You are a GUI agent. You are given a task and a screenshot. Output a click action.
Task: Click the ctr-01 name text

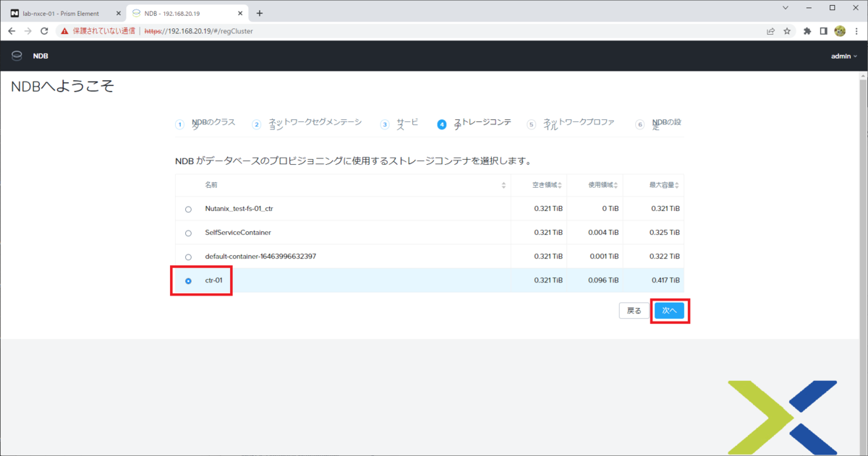click(x=213, y=280)
